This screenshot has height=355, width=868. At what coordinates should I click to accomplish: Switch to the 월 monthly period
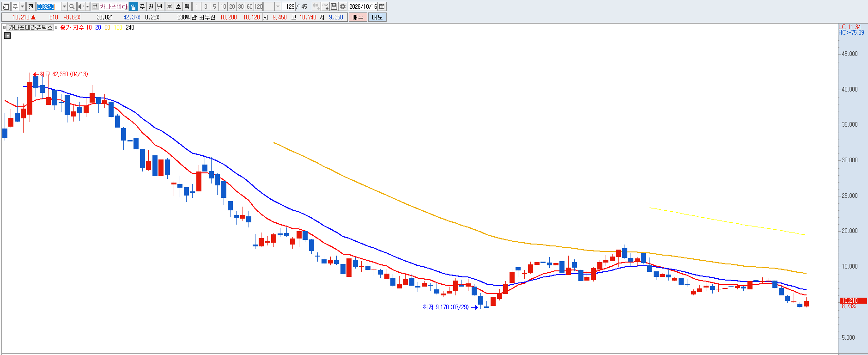(151, 6)
